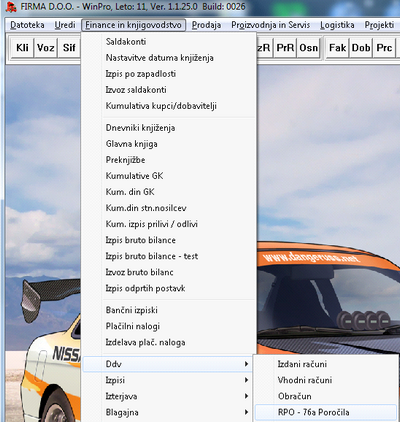Open the Prodaja menu
This screenshot has height=422, width=400.
[x=206, y=25]
